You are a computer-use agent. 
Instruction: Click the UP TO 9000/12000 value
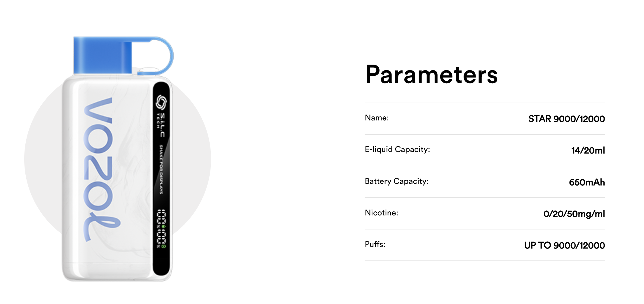[x=564, y=245]
